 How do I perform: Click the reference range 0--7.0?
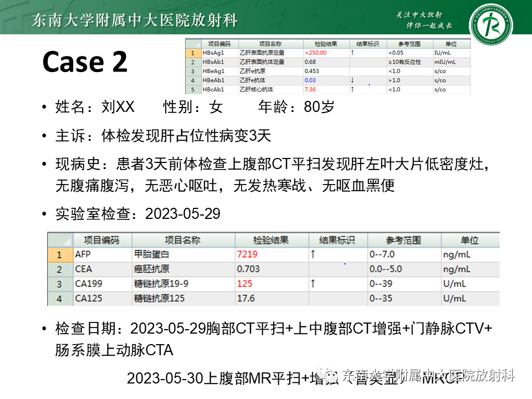tap(382, 254)
